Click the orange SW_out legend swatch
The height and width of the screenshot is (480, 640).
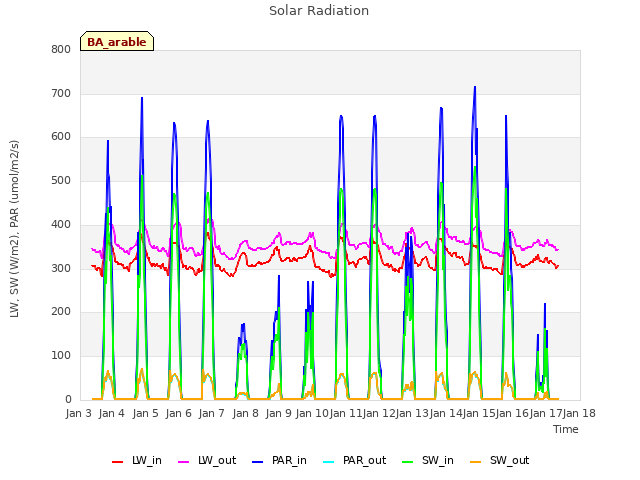coord(476,462)
